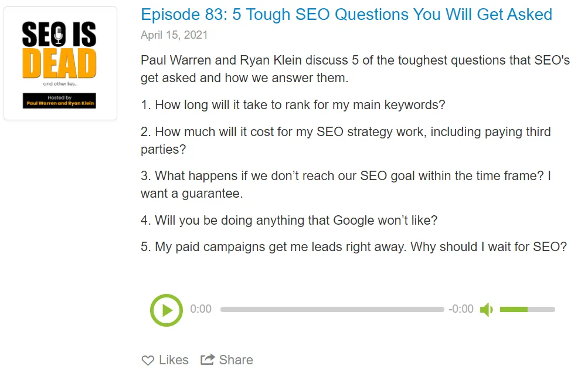
Task: Click the April 15, 2021 date
Action: 174,35
